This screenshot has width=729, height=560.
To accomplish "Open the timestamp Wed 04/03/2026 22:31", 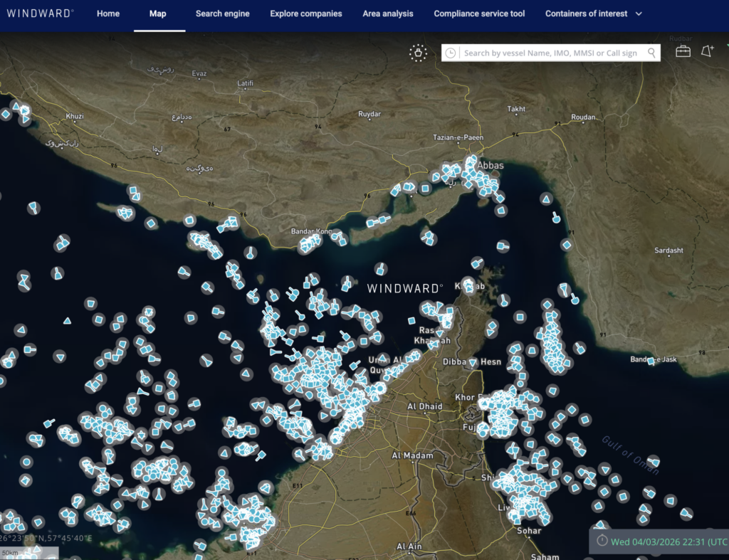I will pyautogui.click(x=669, y=542).
